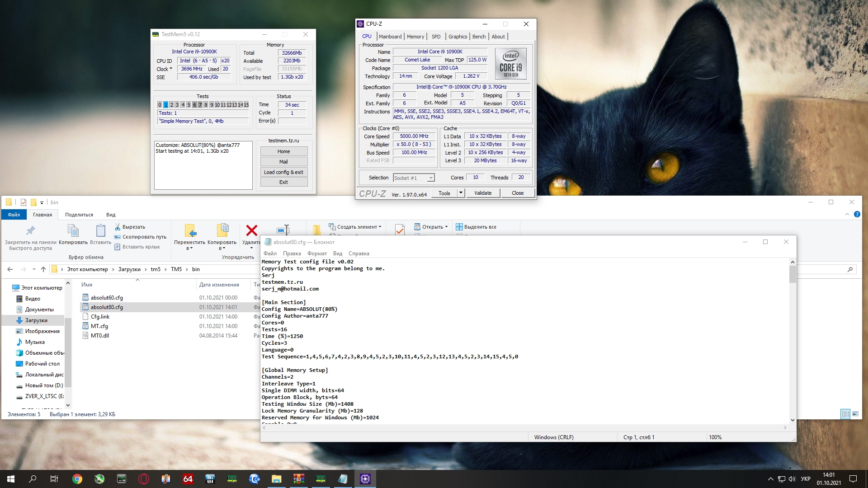868x488 pixels.
Task: Open the Формат menu in Notepad
Action: pyautogui.click(x=317, y=253)
